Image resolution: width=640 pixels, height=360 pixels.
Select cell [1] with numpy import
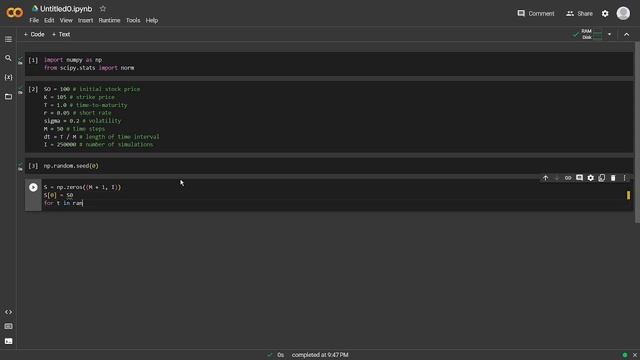[329, 64]
